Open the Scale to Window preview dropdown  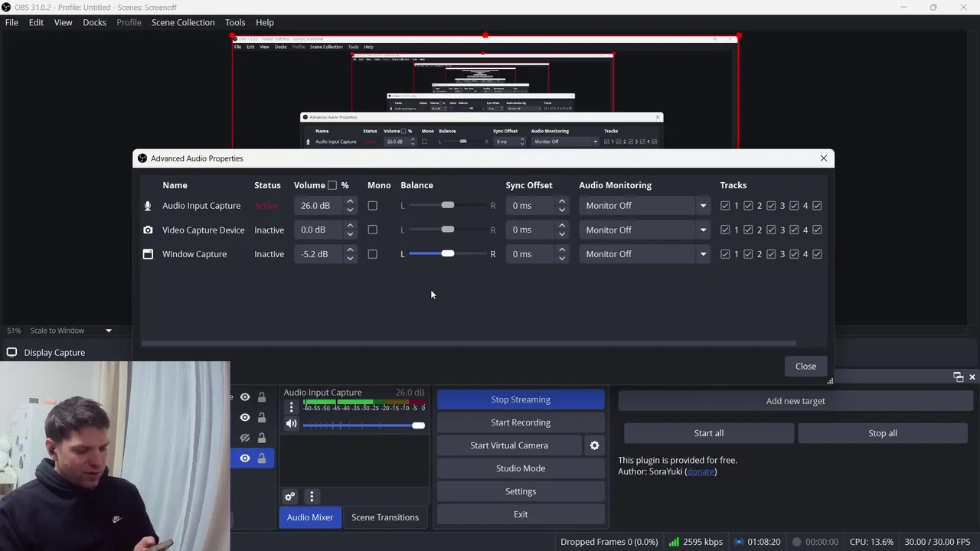pos(70,331)
